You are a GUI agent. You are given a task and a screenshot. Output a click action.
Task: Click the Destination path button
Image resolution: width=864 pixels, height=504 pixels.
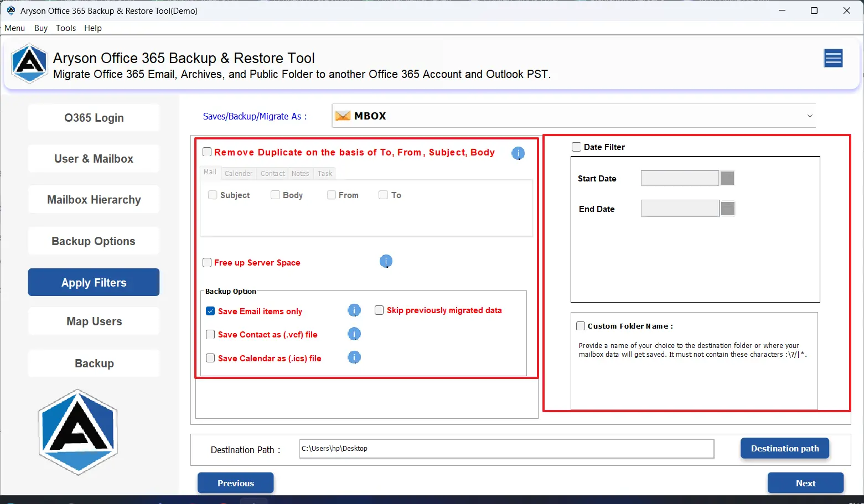784,449
